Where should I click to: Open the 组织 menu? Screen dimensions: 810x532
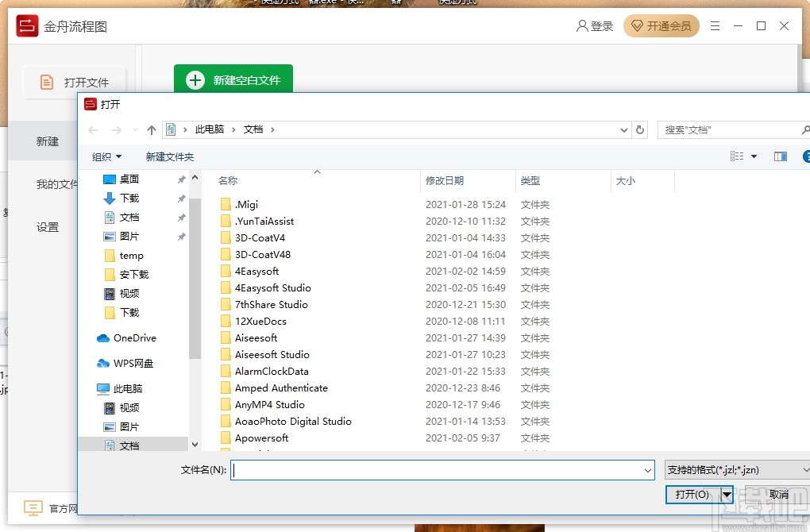point(106,157)
